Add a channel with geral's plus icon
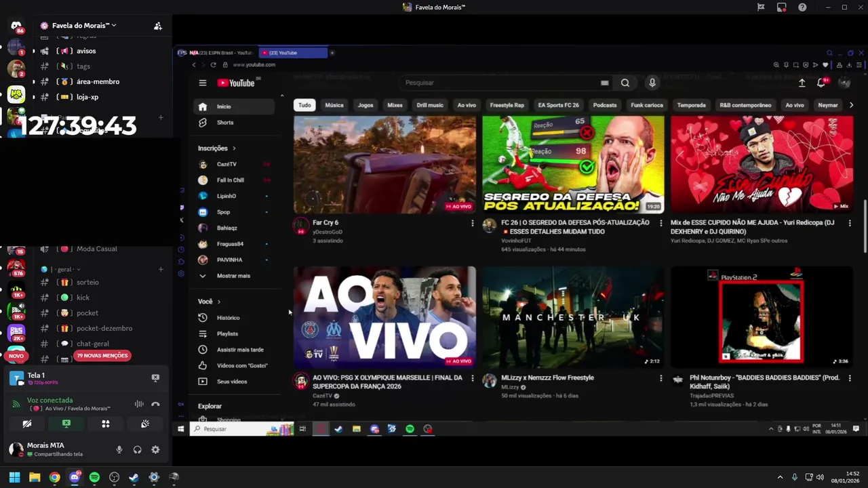This screenshot has height=488, width=868. (161, 269)
